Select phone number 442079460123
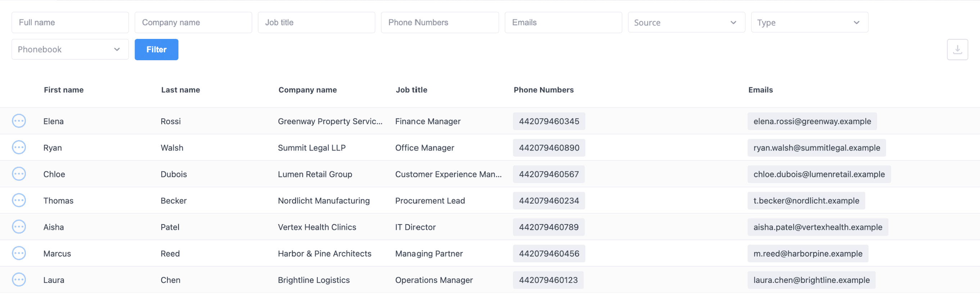 point(548,280)
